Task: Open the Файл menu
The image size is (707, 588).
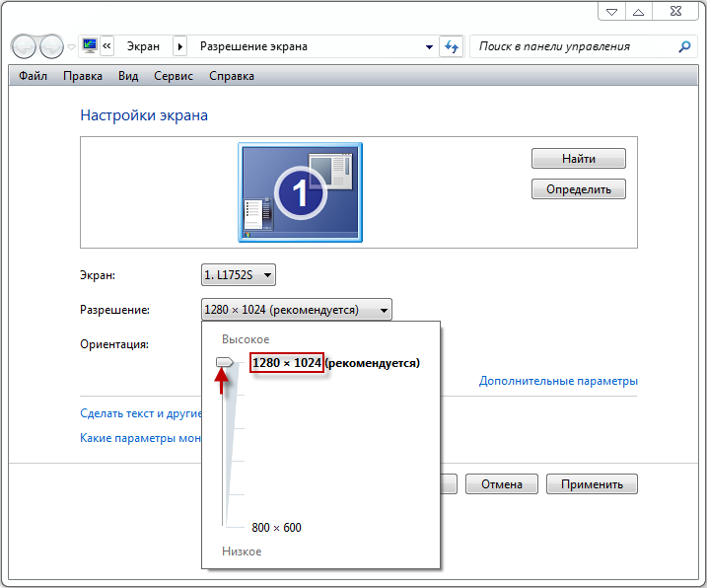Action: tap(33, 76)
